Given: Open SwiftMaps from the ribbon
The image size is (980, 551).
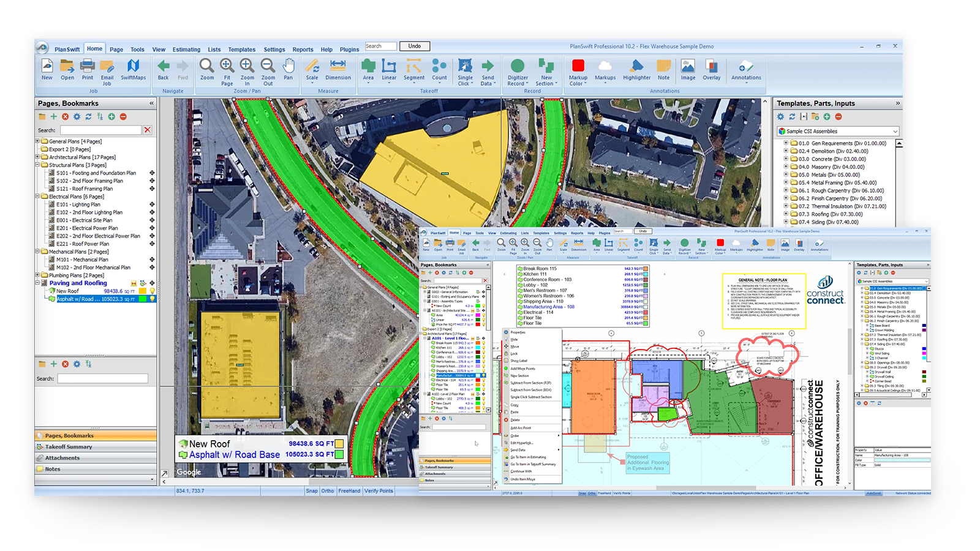Looking at the screenshot, I should (133, 69).
